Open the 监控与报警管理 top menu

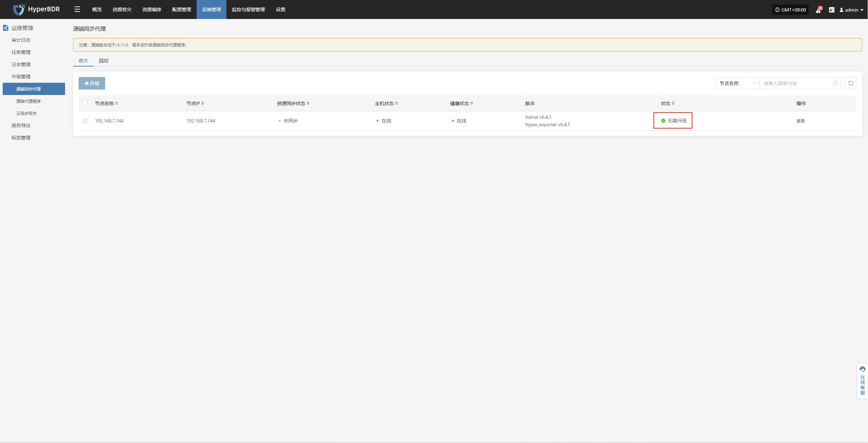click(x=248, y=9)
